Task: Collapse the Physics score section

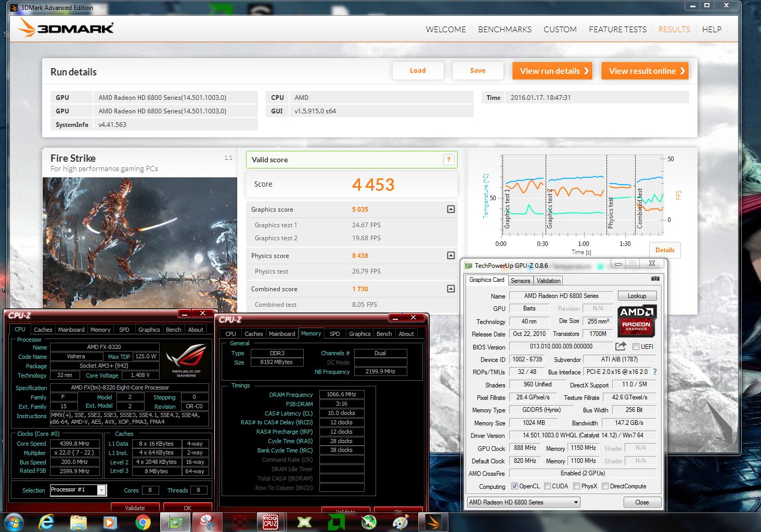Action: [x=451, y=255]
